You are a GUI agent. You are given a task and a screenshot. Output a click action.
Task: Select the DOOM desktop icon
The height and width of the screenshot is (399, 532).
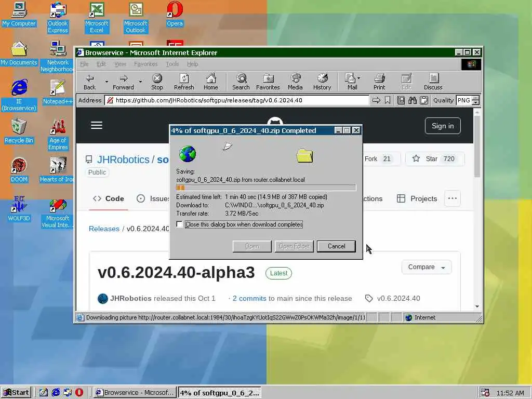(19, 170)
